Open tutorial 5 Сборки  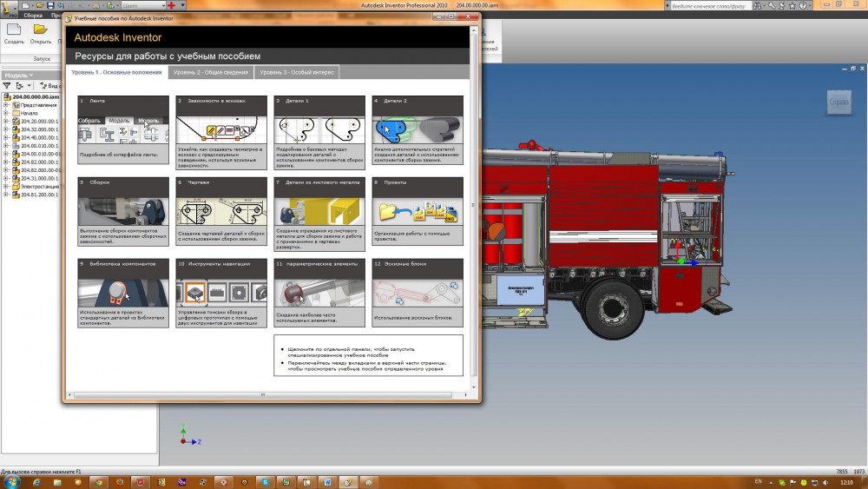tap(123, 212)
